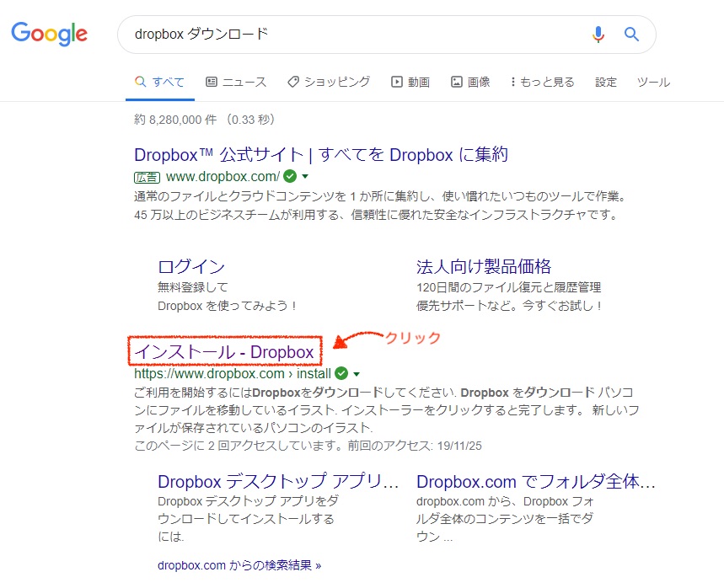Open 設定 settings menu
The image size is (724, 588).
click(x=606, y=83)
